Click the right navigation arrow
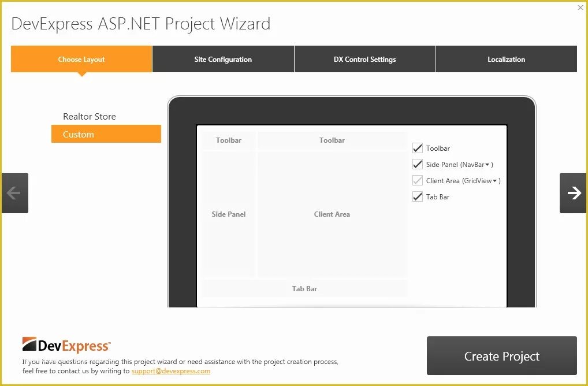This screenshot has height=386, width=588. (572, 192)
